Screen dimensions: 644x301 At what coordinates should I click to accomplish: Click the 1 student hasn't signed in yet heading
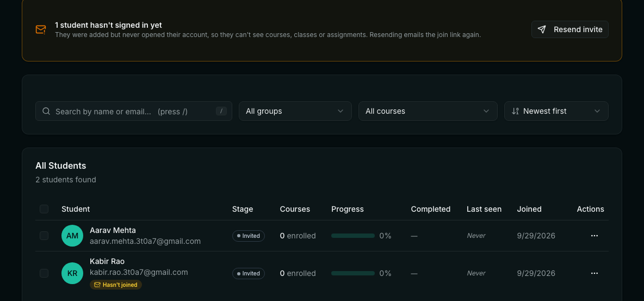108,25
